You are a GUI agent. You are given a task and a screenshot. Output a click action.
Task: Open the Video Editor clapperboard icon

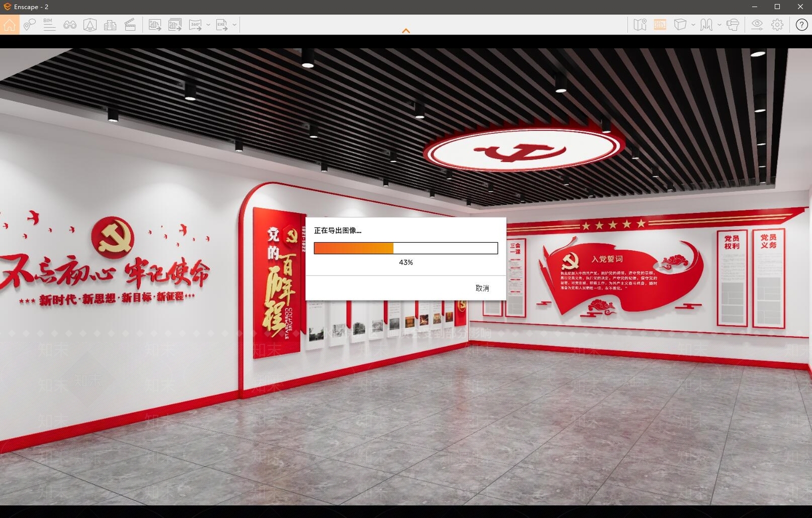coord(130,24)
